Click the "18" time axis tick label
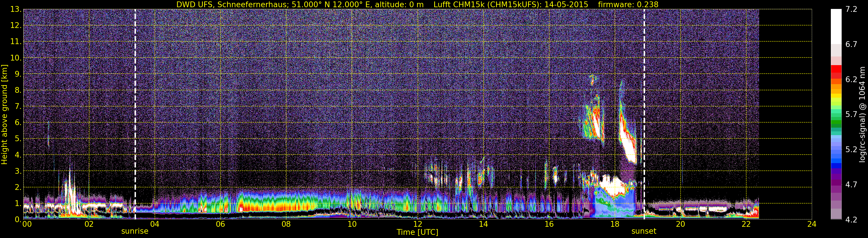The image size is (868, 238). (x=614, y=224)
